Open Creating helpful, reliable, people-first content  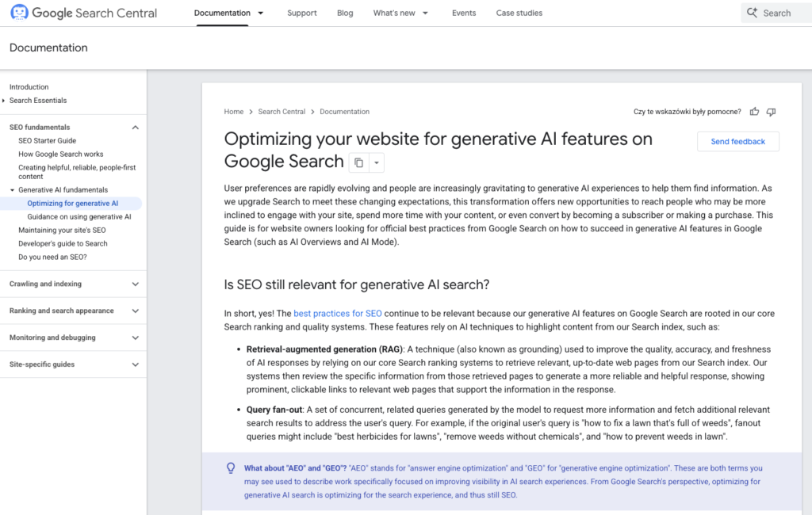click(x=77, y=172)
